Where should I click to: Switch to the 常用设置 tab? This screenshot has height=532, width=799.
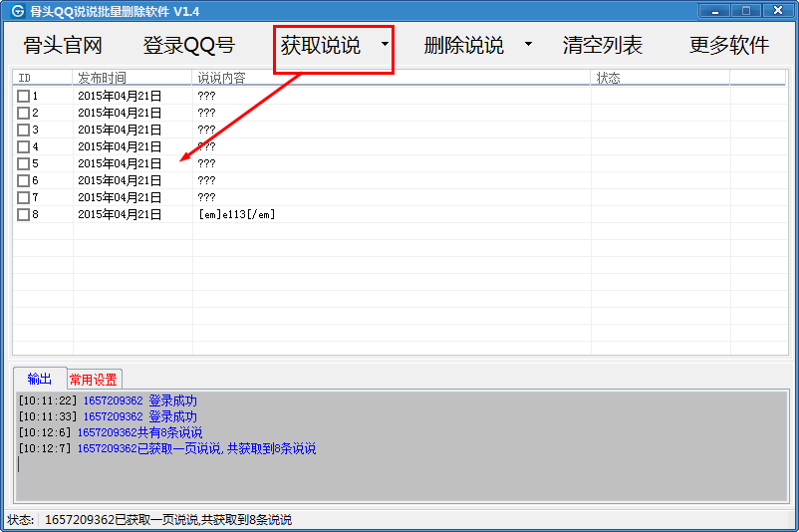click(94, 380)
